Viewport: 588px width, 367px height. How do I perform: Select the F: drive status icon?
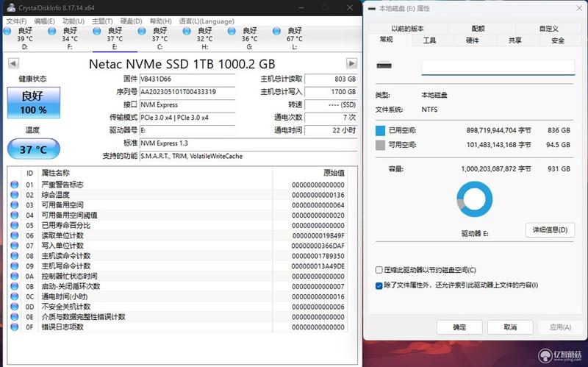click(52, 31)
